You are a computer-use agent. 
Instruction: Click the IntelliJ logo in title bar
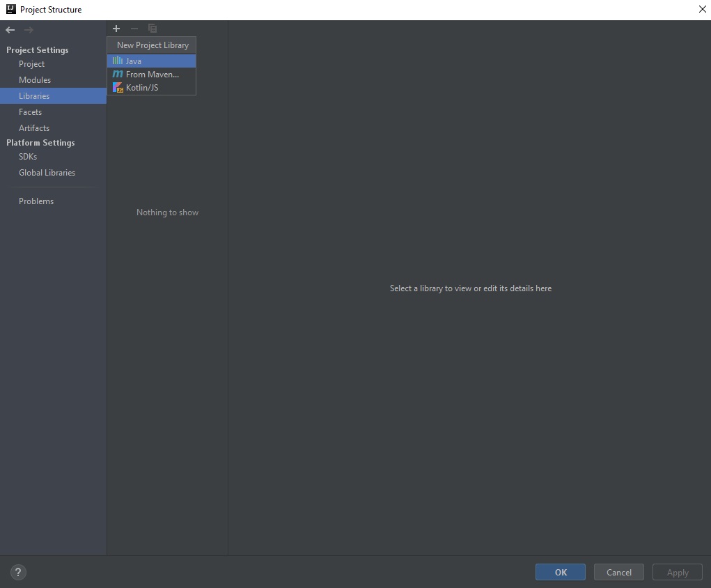tap(10, 9)
